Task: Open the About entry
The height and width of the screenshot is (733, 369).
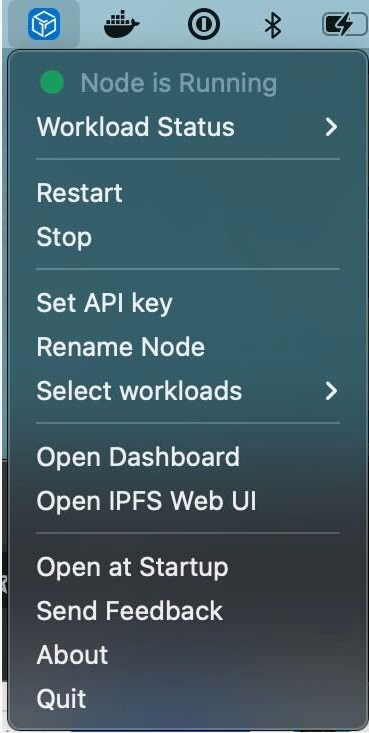Action: (x=188, y=654)
